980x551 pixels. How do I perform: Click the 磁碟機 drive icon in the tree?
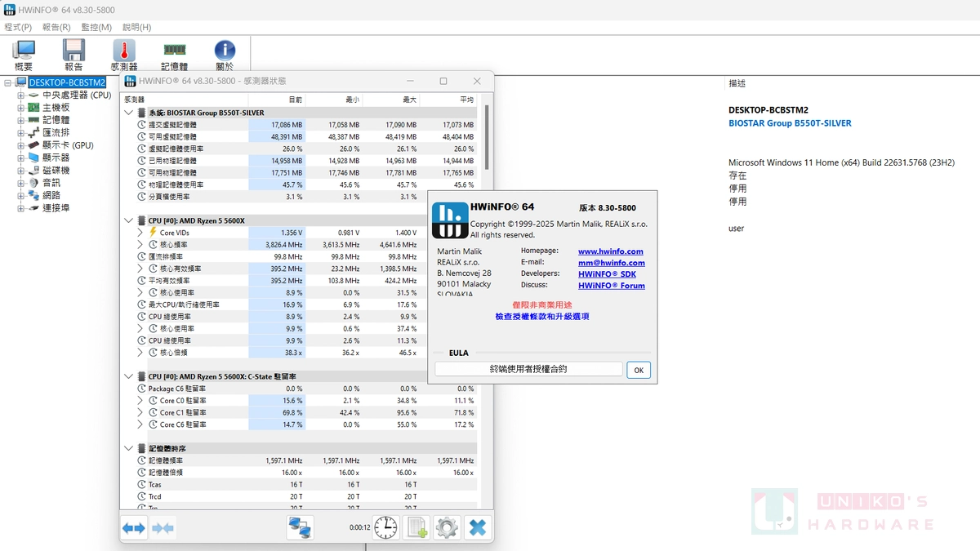[x=33, y=171]
